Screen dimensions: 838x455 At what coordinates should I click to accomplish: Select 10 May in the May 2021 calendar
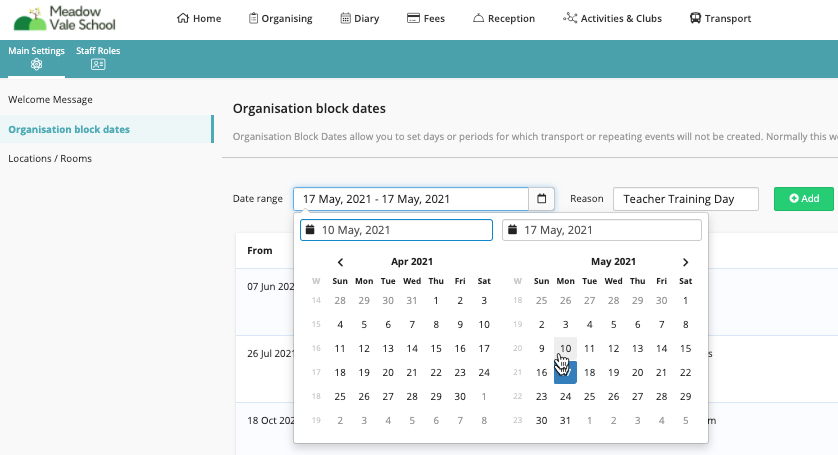tap(565, 349)
